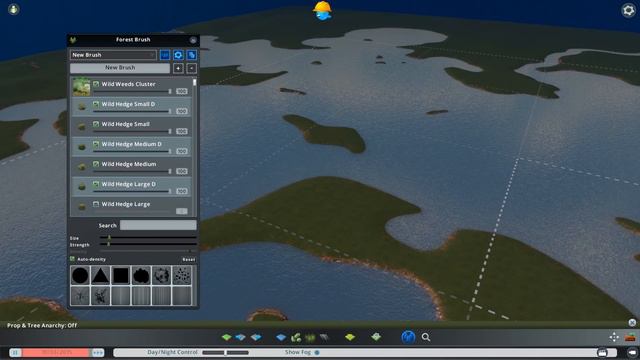Click the magnifying glass search icon
The image size is (640, 360).
point(426,337)
